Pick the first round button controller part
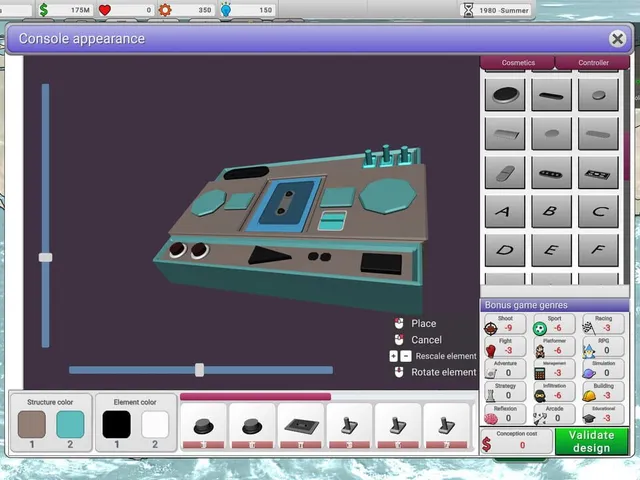The image size is (640, 480). (x=203, y=426)
